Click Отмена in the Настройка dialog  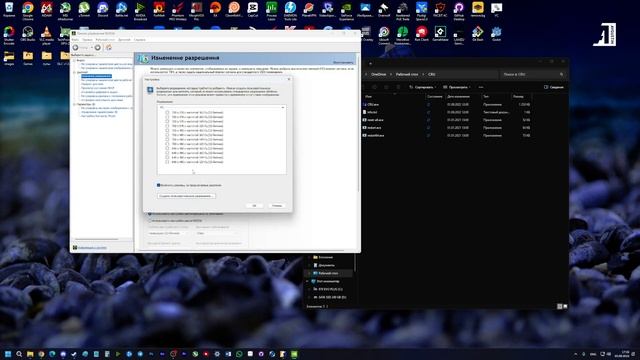point(277,205)
